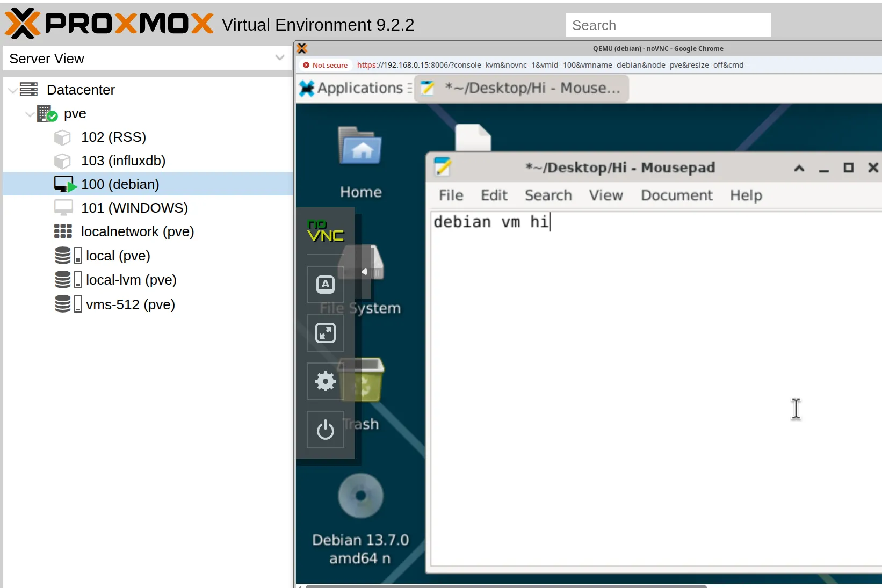This screenshot has width=882, height=588.
Task: Click the localnetwork grid icon
Action: 63,231
